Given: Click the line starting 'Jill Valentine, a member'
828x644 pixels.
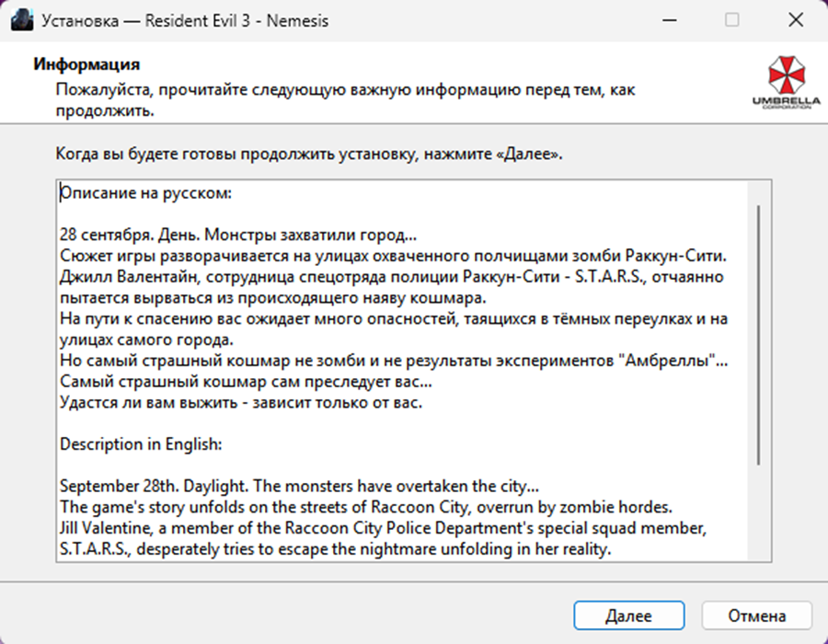Looking at the screenshot, I should (383, 528).
